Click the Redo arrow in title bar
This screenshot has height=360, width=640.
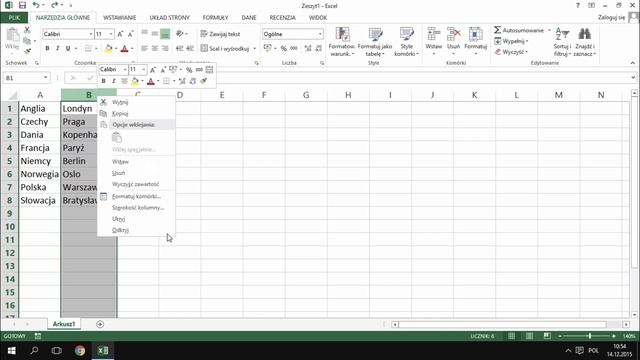pyautogui.click(x=54, y=5)
